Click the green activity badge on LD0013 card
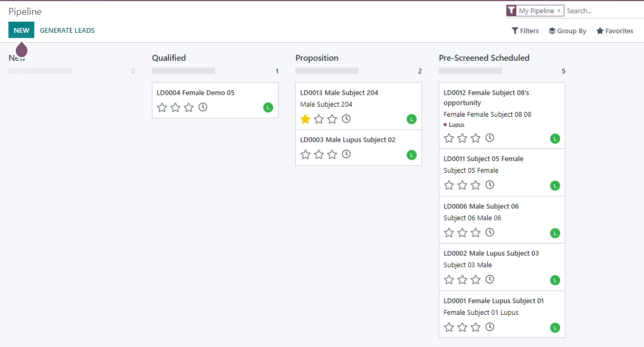The height and width of the screenshot is (347, 644). pyautogui.click(x=411, y=119)
